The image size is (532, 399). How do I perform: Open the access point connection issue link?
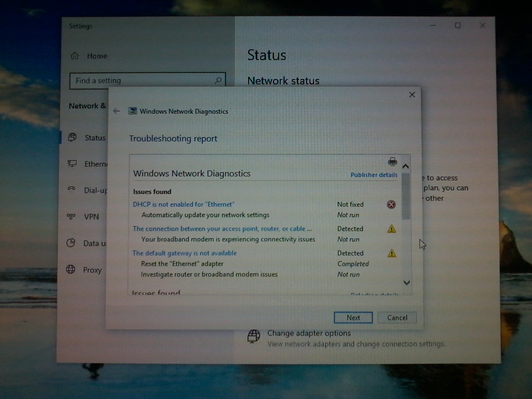[222, 229]
